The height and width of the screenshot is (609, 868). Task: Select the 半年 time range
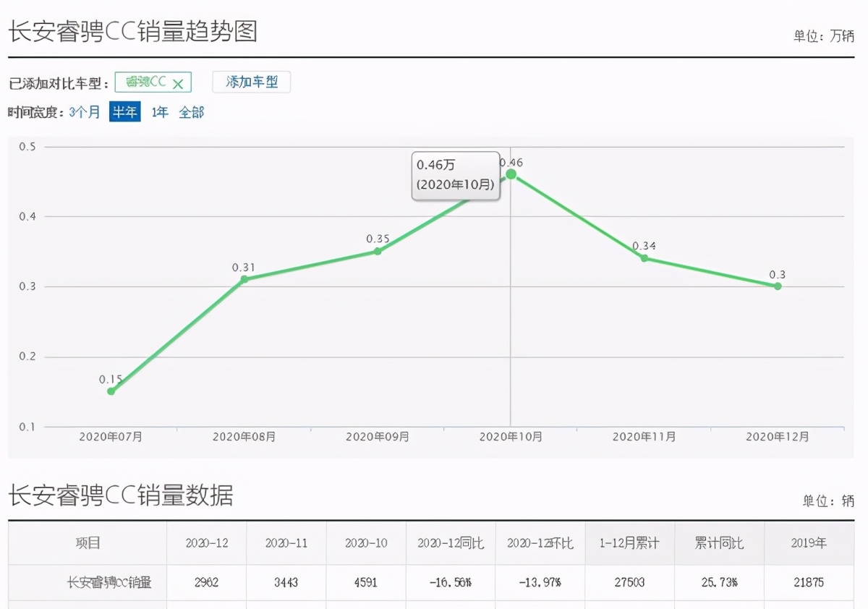click(x=124, y=112)
